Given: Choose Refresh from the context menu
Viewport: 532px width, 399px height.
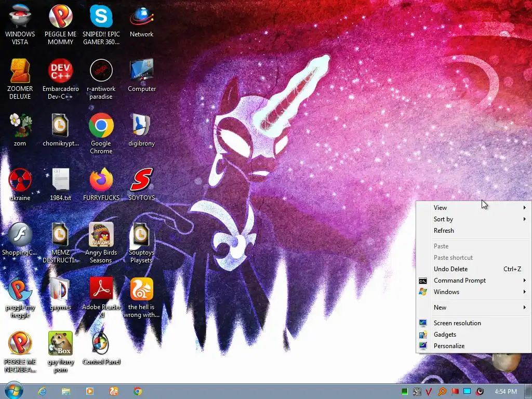Looking at the screenshot, I should pyautogui.click(x=474, y=230).
